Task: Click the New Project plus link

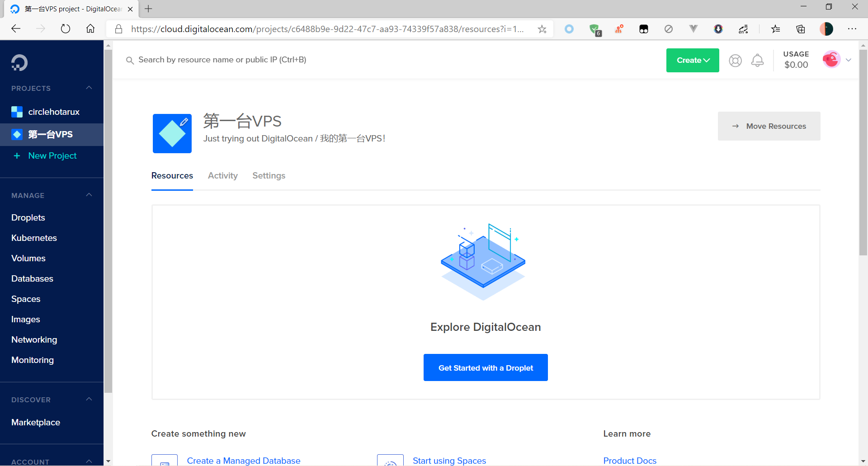Action: tap(45, 155)
